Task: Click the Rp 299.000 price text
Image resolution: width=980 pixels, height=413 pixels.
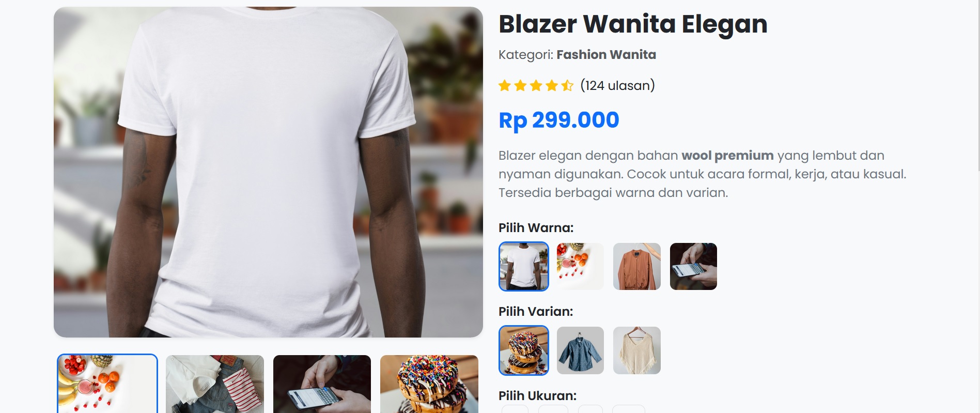Action: [x=558, y=120]
